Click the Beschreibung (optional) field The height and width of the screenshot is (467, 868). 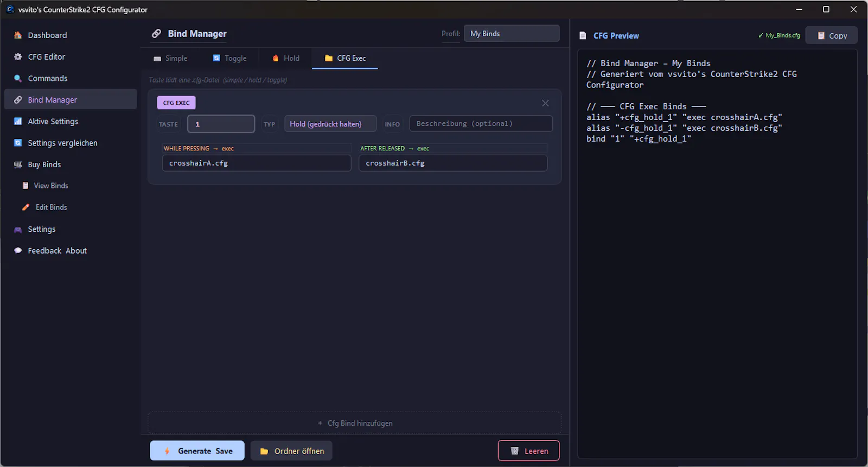pyautogui.click(x=481, y=123)
